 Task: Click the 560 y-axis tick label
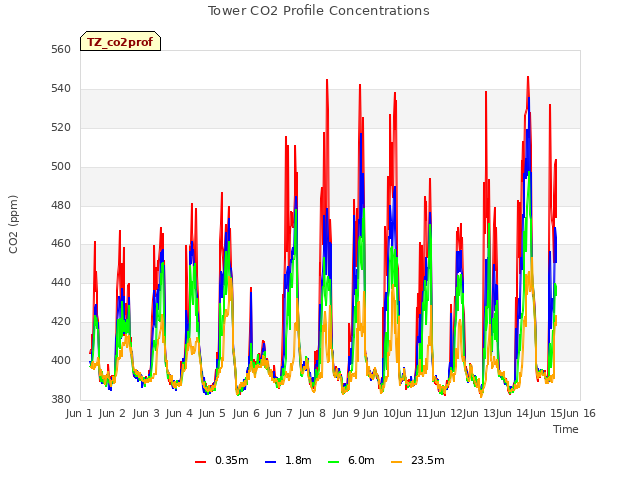point(61,50)
